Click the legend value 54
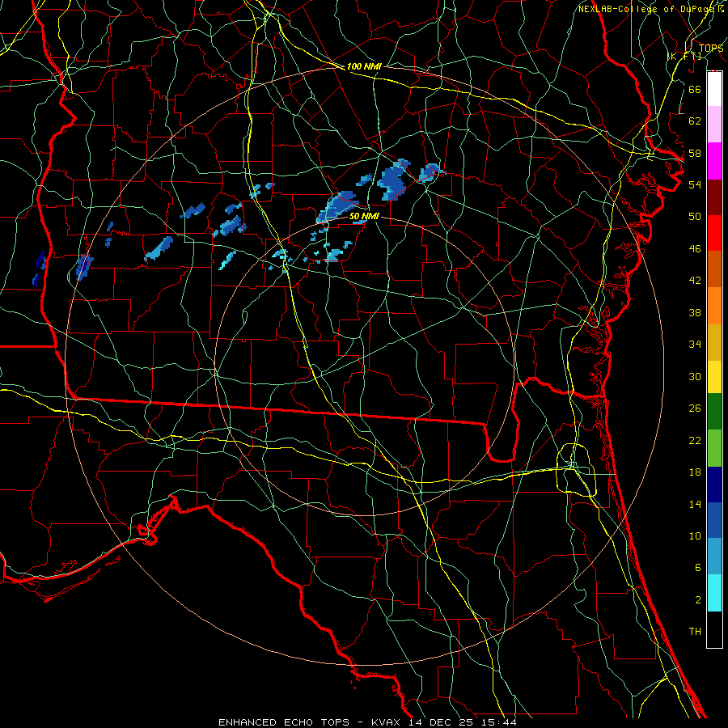The height and width of the screenshot is (728, 728). tap(695, 184)
